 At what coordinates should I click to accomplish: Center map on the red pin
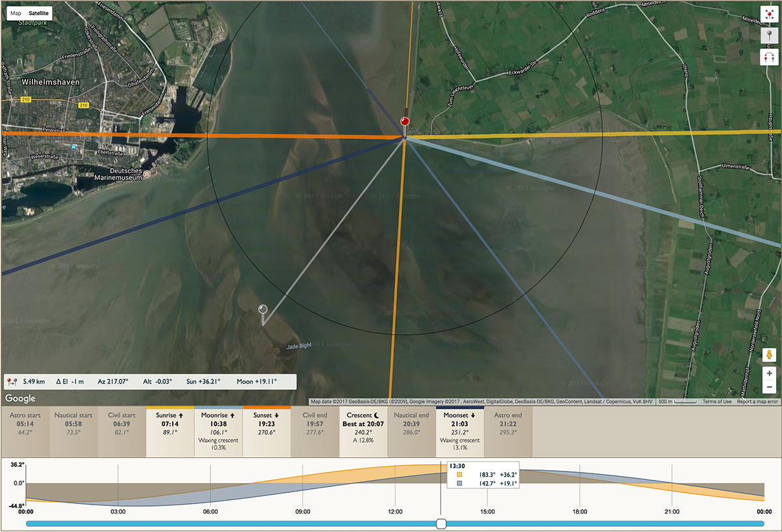(x=769, y=15)
